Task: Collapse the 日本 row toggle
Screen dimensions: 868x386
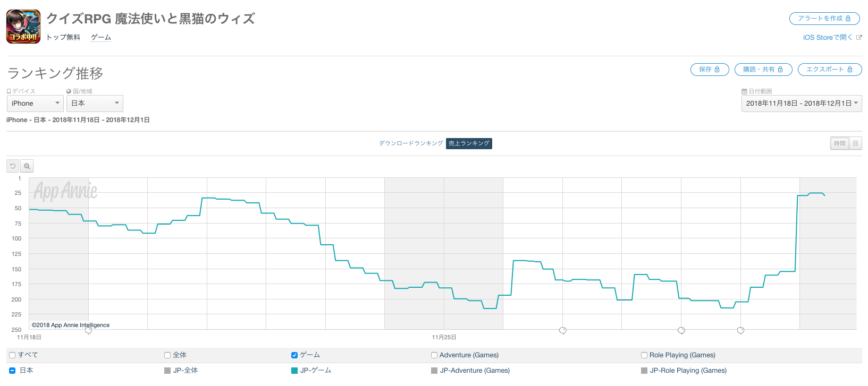Action: click(x=12, y=371)
